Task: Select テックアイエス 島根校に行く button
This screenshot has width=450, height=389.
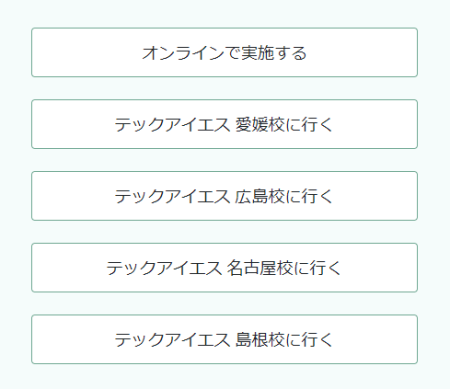Action: tap(224, 339)
